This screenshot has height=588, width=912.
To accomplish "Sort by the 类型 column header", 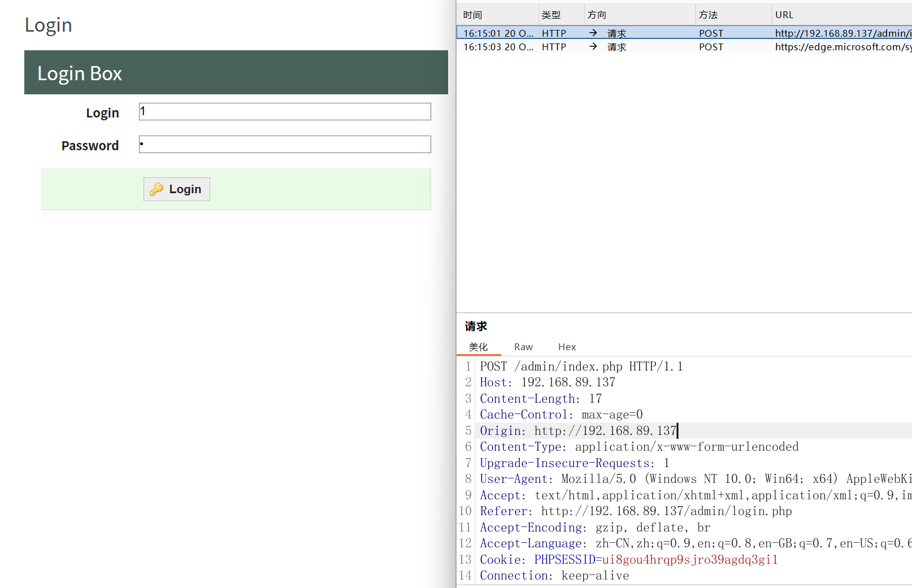I will 561,15.
